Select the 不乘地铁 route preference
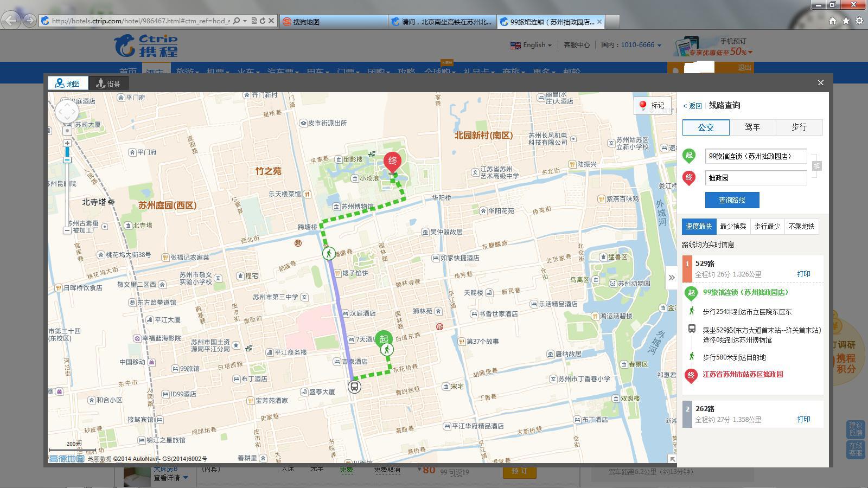Screen dimensions: 868x488 point(801,226)
